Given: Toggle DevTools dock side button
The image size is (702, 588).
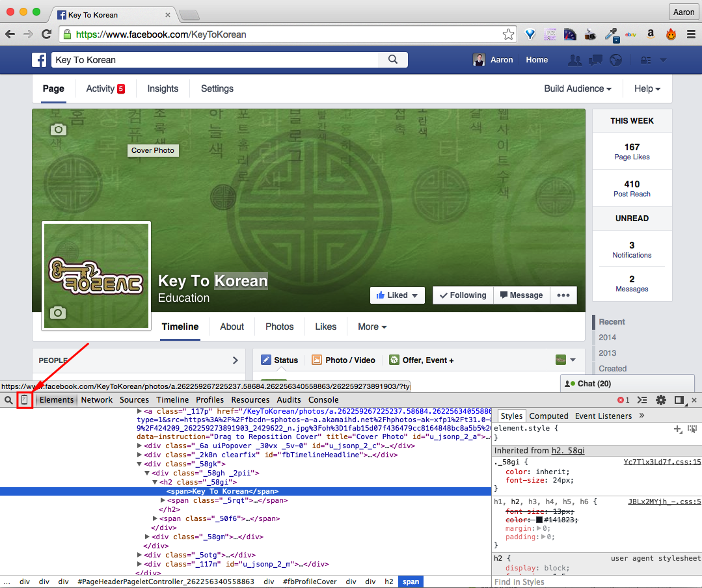Looking at the screenshot, I should (x=679, y=400).
